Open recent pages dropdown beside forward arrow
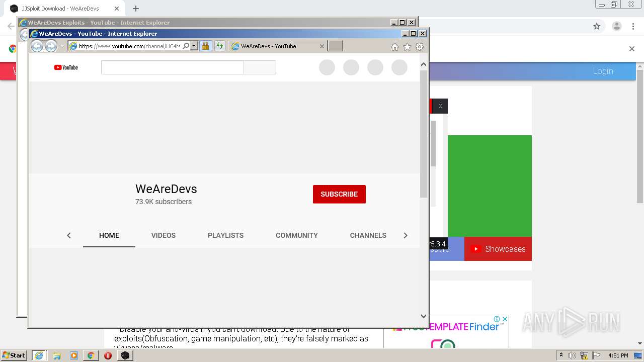The width and height of the screenshot is (644, 362). point(62,46)
